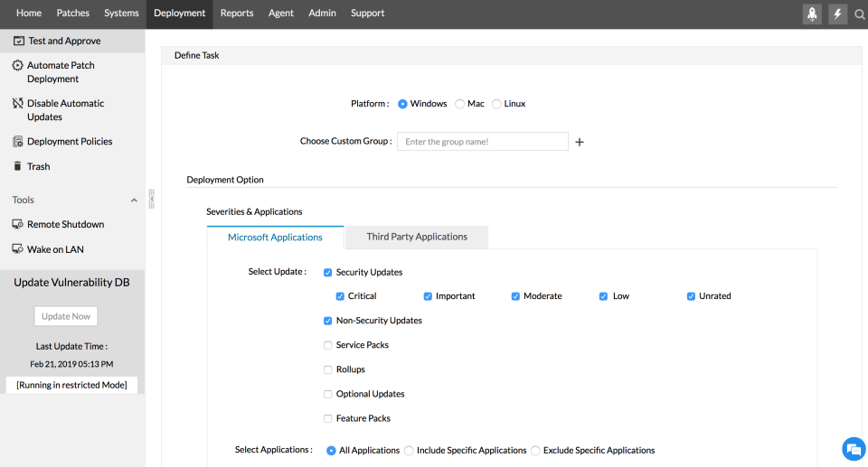
Task: Click the lightning bolt icon in header
Action: (837, 14)
